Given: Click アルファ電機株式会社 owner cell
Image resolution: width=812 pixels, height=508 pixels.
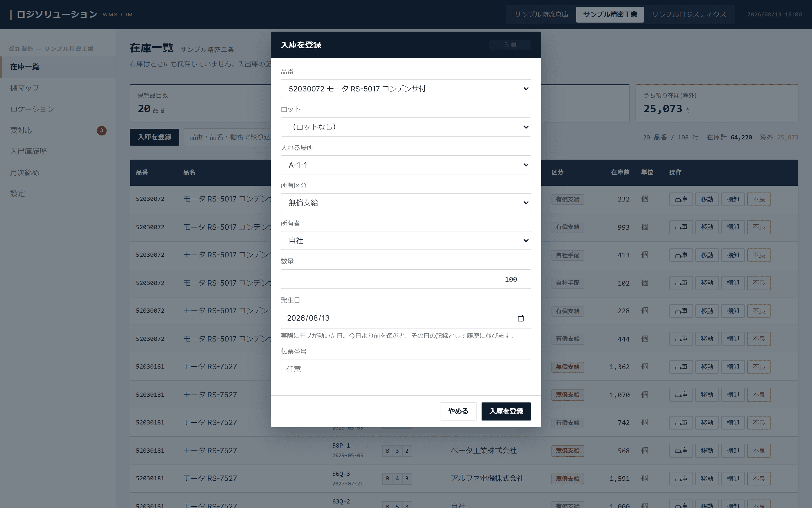Looking at the screenshot, I should 487,478.
